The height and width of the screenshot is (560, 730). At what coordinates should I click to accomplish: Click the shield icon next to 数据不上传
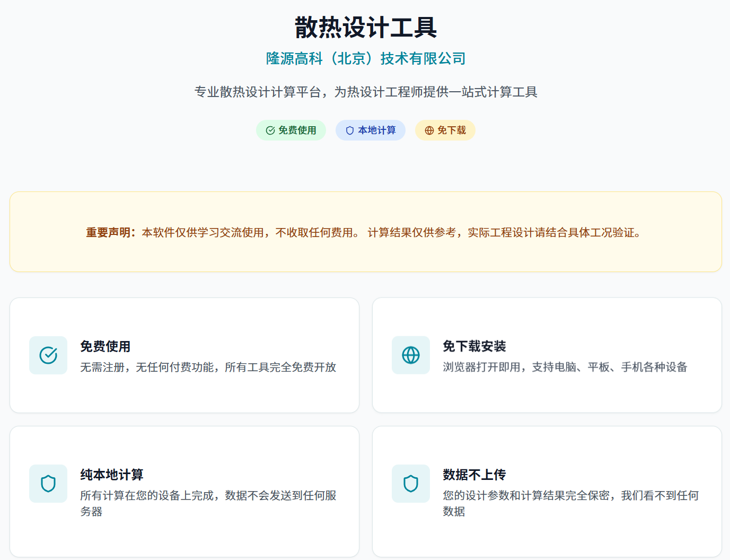click(411, 483)
